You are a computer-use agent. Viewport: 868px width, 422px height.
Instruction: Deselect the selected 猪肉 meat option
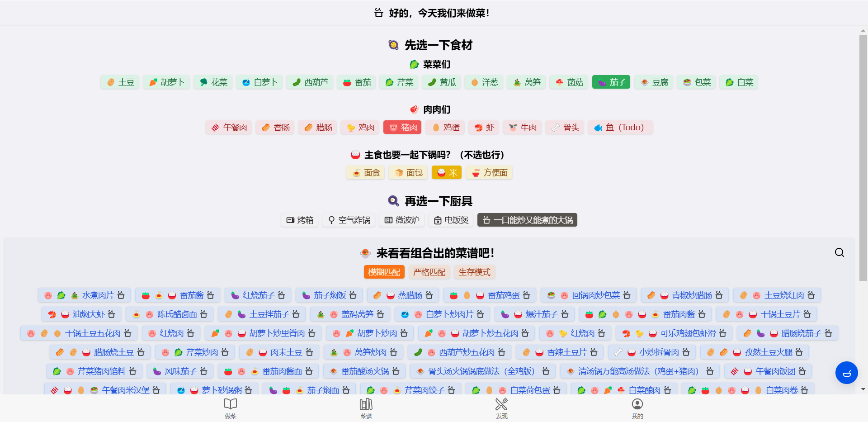[x=402, y=127]
